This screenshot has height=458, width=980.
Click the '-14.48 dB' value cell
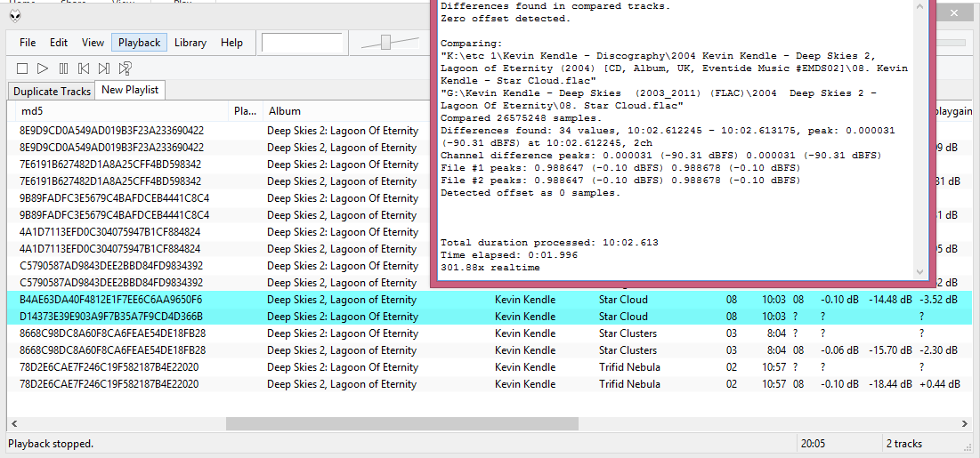point(890,300)
